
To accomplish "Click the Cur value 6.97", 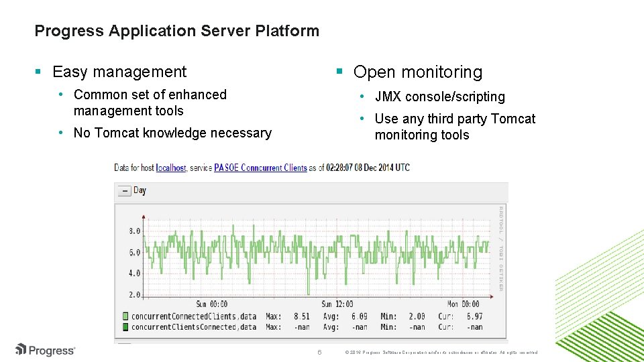I will point(474,316).
